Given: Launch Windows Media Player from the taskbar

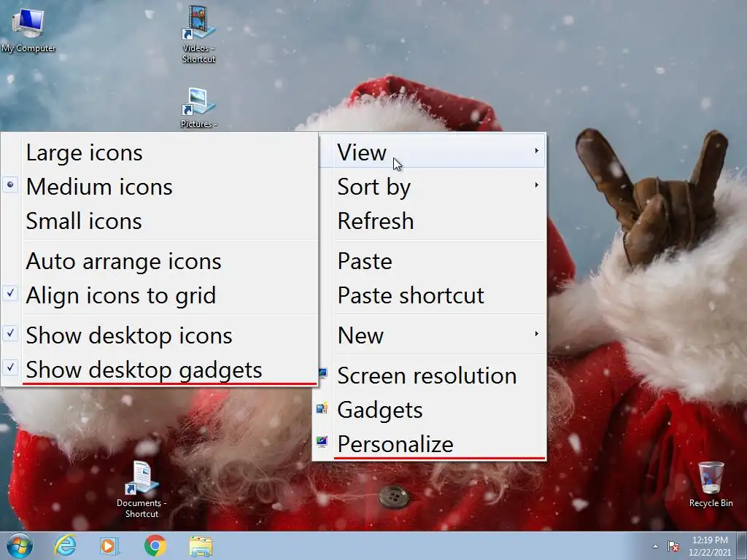Looking at the screenshot, I should click(x=109, y=545).
